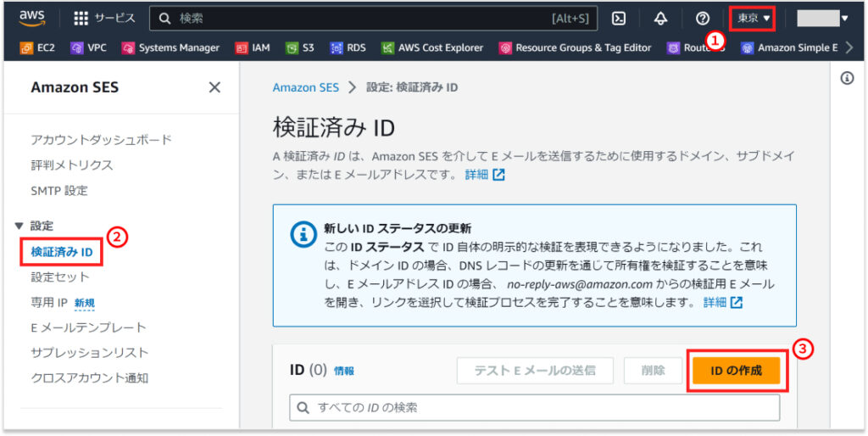Show more favorites with right chevron
868x436 pixels.
pyautogui.click(x=850, y=48)
